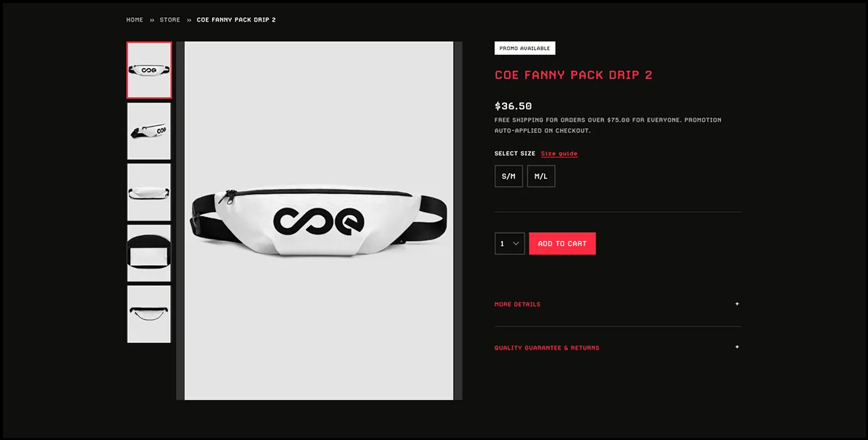Select the fifth thumbnail showing strap loop
This screenshot has width=868, height=440.
[x=149, y=314]
